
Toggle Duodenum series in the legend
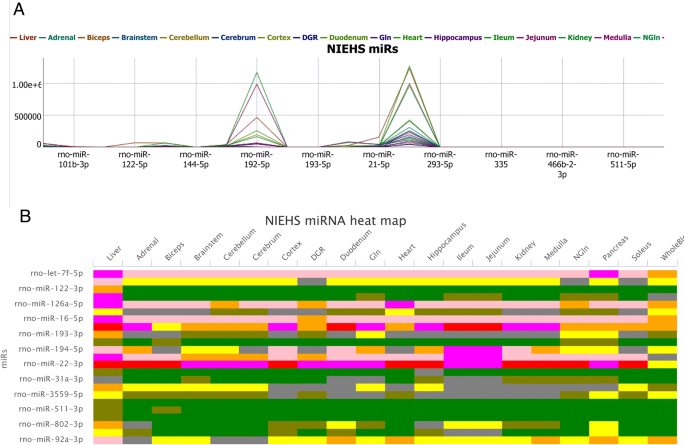[344, 38]
